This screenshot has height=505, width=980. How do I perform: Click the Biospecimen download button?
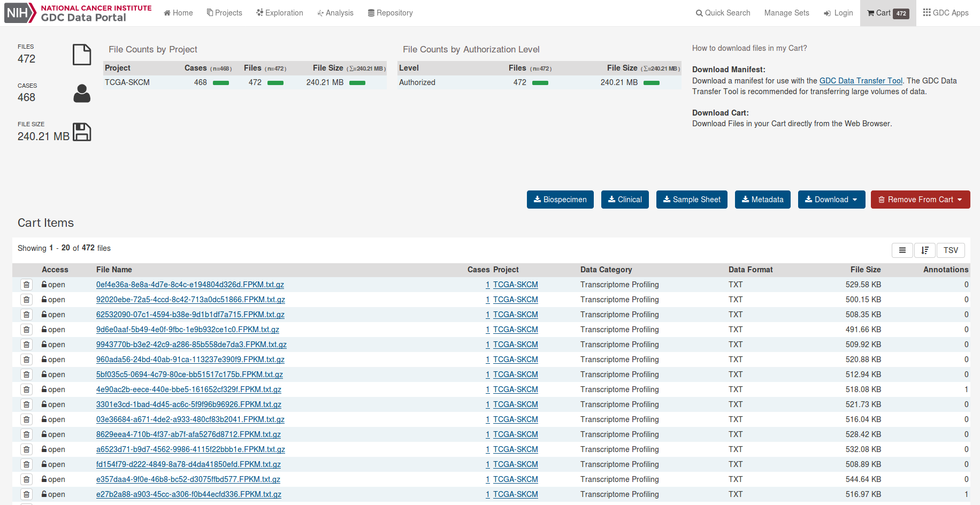(x=560, y=200)
